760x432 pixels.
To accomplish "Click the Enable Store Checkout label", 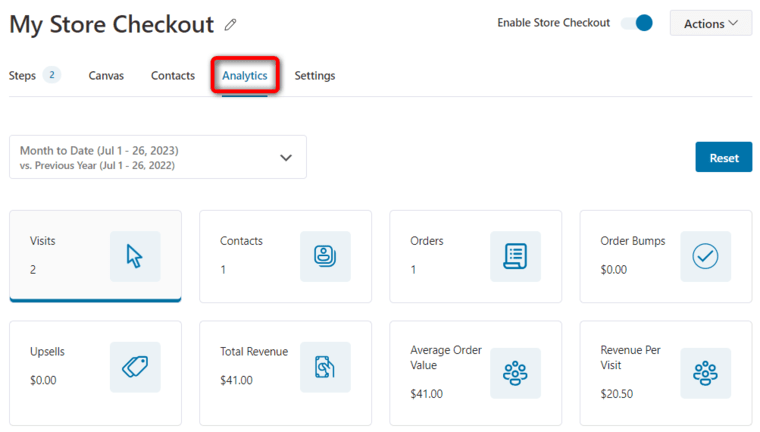I will pos(554,23).
